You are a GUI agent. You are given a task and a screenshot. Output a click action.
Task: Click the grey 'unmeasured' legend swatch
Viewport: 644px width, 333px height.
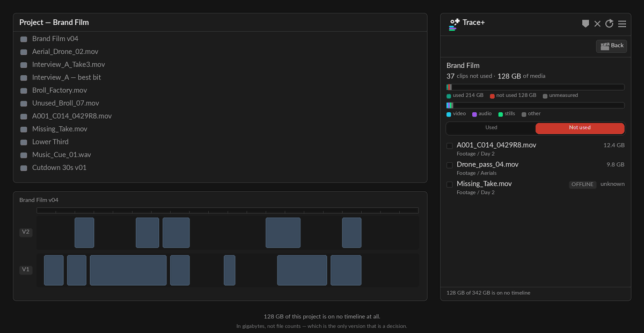545,96
